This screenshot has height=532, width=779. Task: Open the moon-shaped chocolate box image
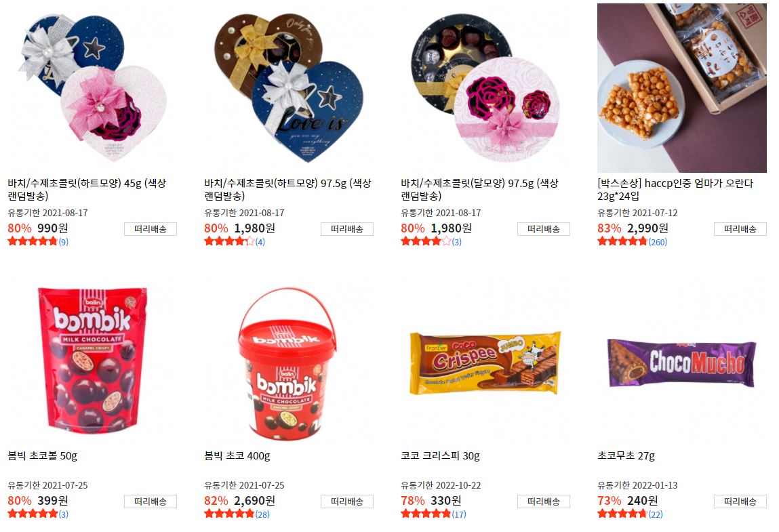(x=485, y=88)
